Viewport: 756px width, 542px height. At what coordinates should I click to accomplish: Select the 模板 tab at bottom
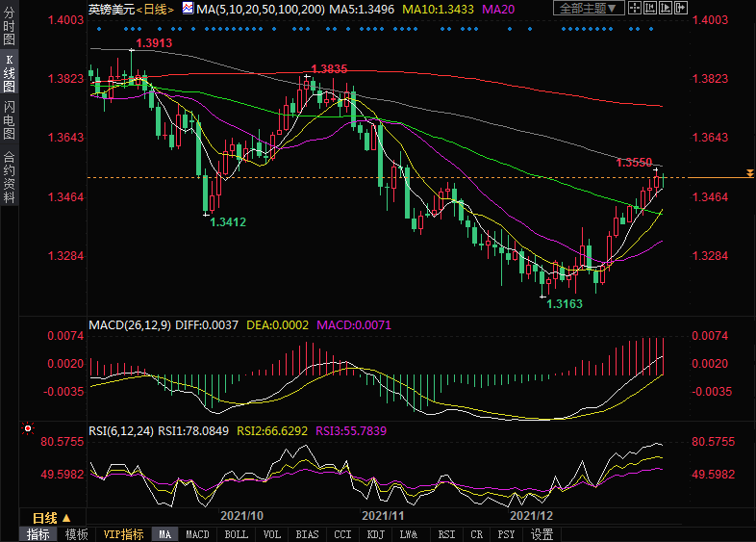[x=77, y=534]
